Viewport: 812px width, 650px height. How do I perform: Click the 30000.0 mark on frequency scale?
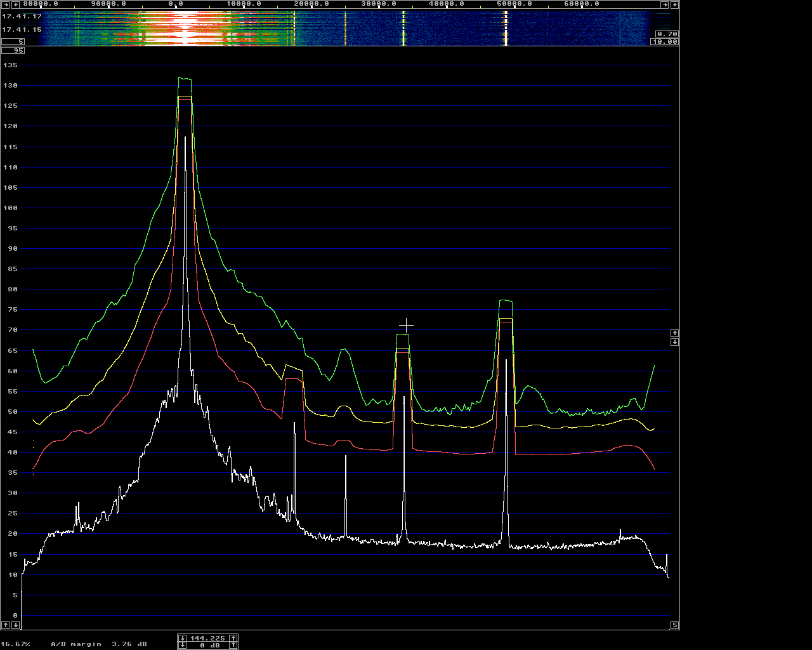379,4
